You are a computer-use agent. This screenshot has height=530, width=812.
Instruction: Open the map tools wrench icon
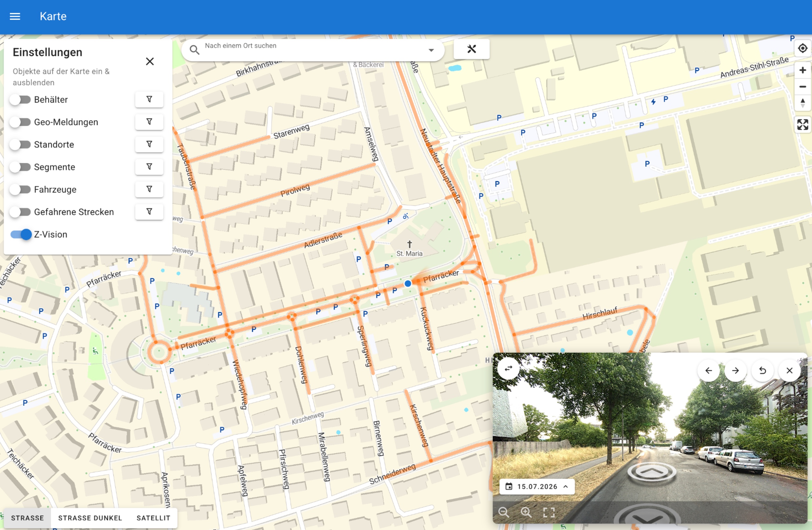tap(472, 49)
